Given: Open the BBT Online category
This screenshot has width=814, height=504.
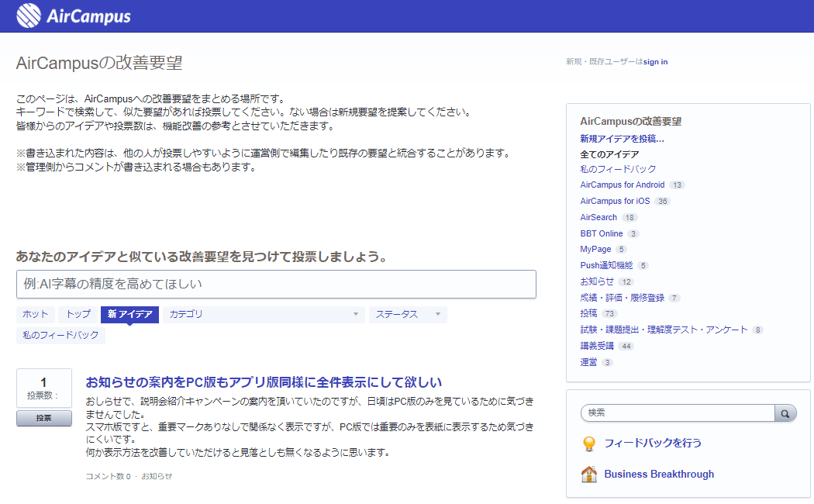Looking at the screenshot, I should [x=601, y=233].
